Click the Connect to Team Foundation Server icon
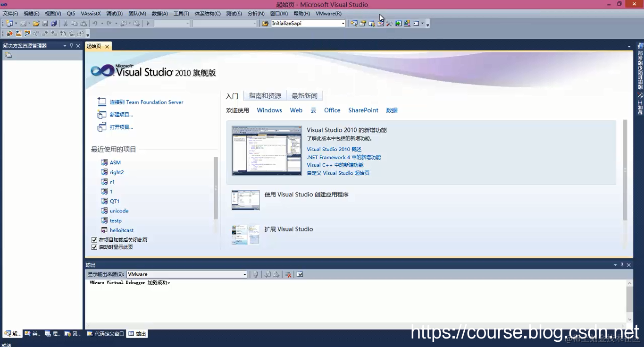This screenshot has width=644, height=347. [x=101, y=102]
